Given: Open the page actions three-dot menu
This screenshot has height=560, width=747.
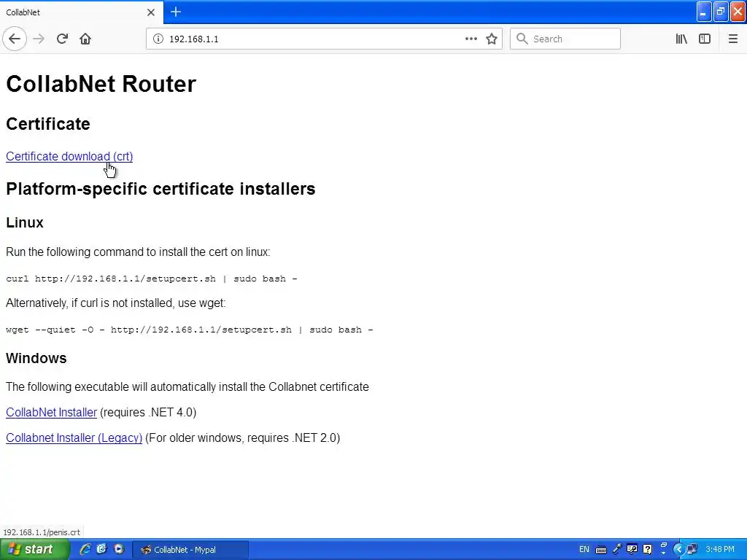Looking at the screenshot, I should click(471, 39).
